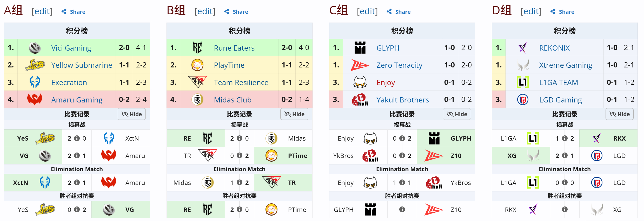Click the Vici Gaming logo in standings
Image resolution: width=644 pixels, height=221 pixels.
coord(35,48)
